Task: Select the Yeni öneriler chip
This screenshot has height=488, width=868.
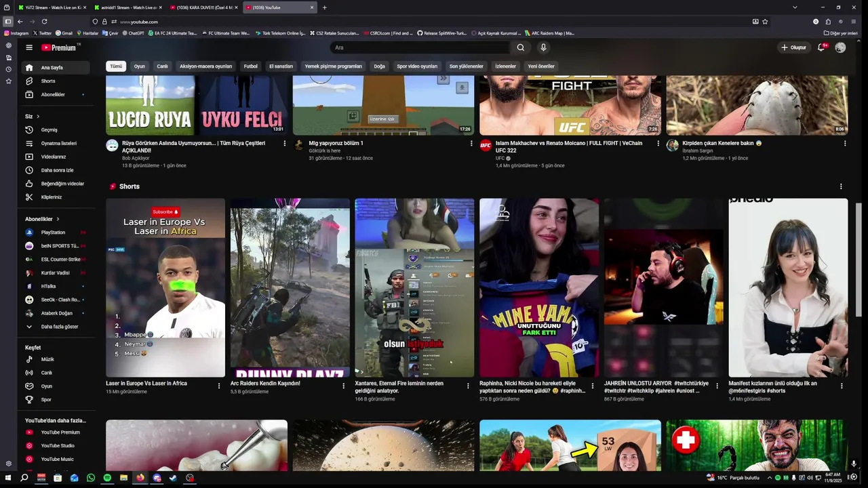Action: pyautogui.click(x=541, y=66)
